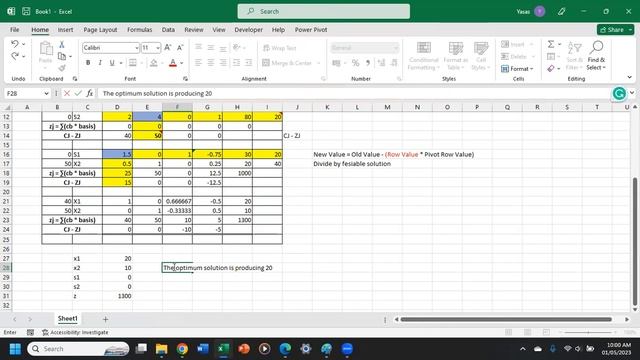Collapse the ribbon chevron
This screenshot has height=360, width=640.
tap(629, 77)
